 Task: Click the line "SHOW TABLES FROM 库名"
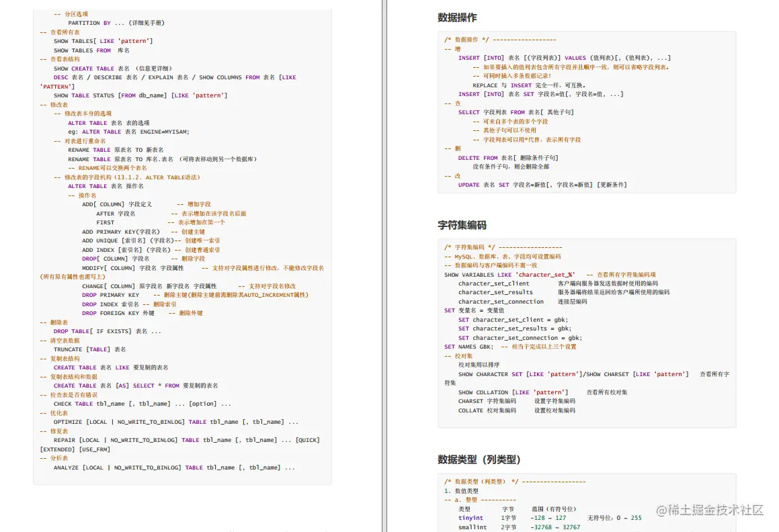click(91, 50)
